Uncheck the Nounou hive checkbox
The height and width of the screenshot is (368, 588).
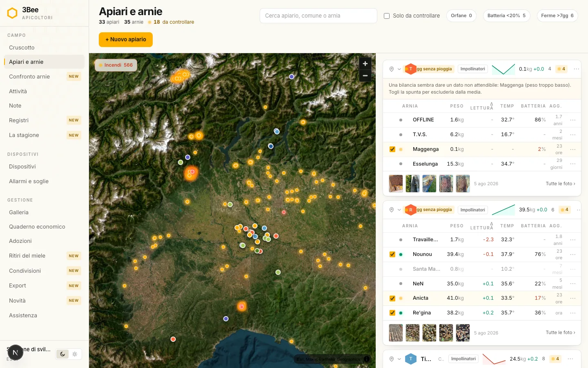click(392, 254)
